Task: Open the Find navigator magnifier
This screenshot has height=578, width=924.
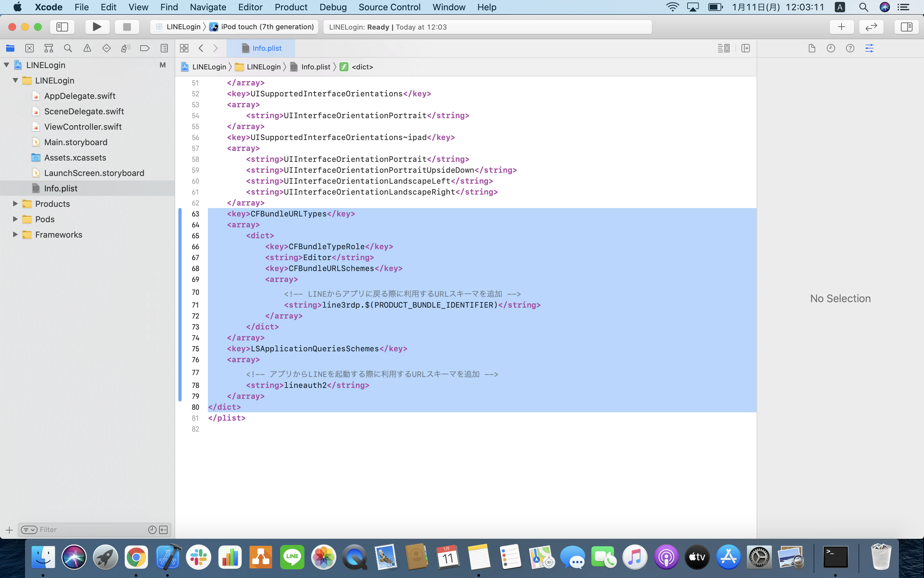Action: [x=68, y=48]
